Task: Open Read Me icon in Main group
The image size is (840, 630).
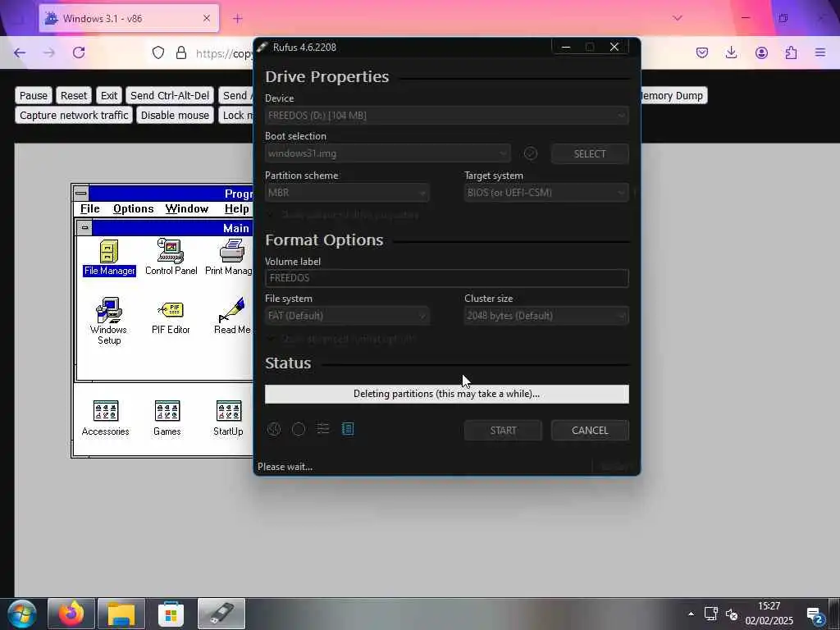Action: 232,317
